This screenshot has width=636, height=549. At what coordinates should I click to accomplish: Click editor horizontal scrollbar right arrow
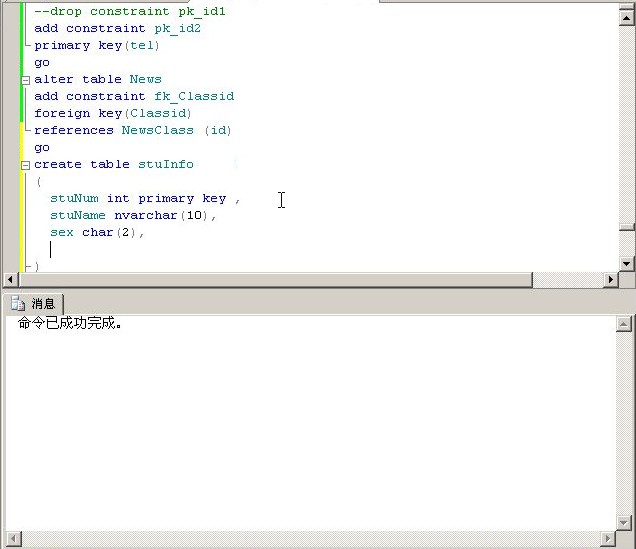(x=611, y=279)
